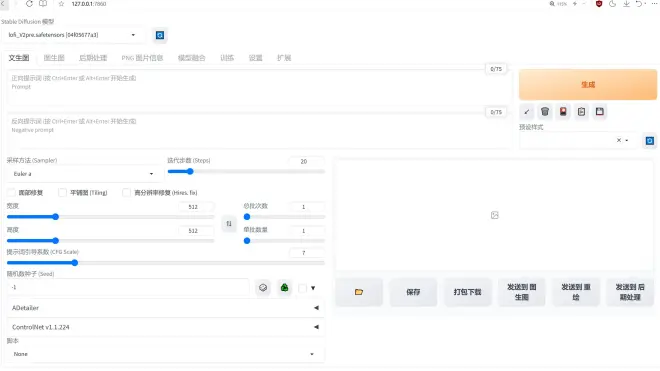Expand the ControlNet v1.1.224 section
Image resolution: width=660 pixels, height=371 pixels.
(165, 327)
